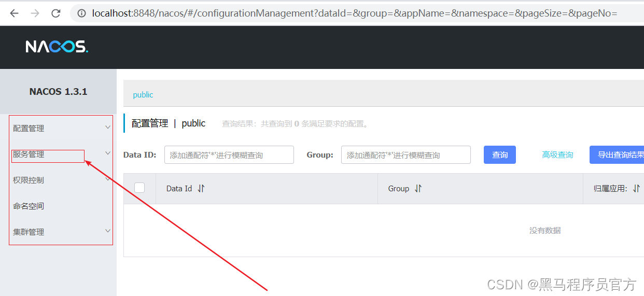Focus the Data ID input field
This screenshot has width=644, height=296.
tap(229, 155)
